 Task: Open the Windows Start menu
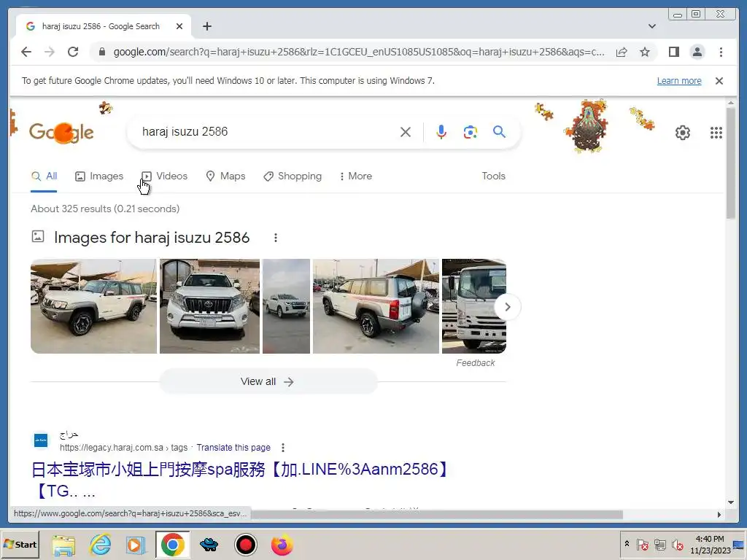[x=20, y=544]
